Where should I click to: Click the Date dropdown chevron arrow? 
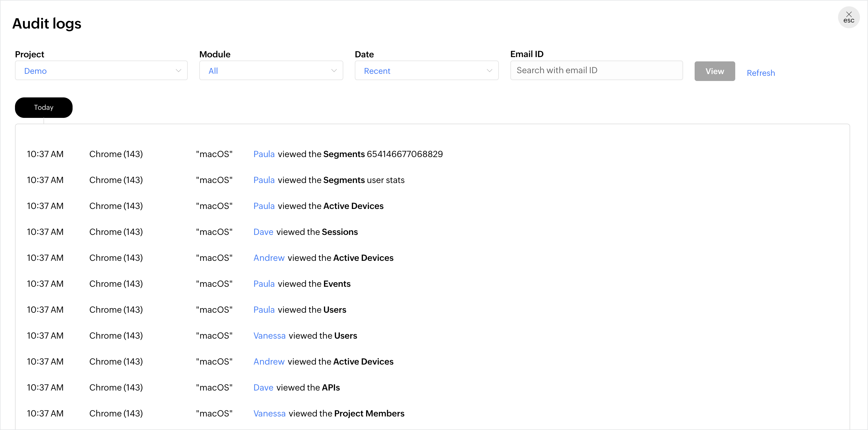(x=489, y=71)
